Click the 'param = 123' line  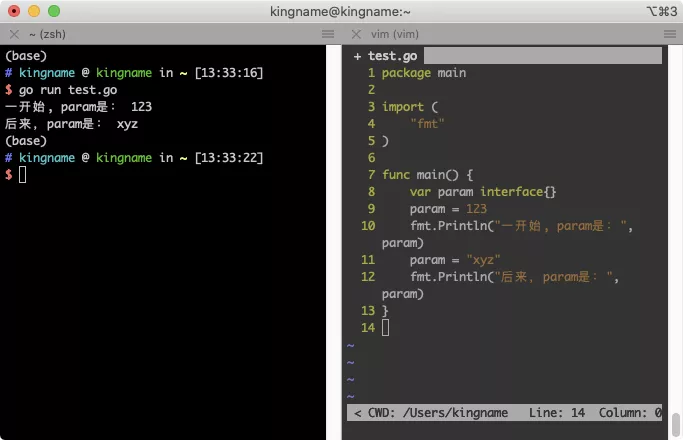(x=448, y=209)
